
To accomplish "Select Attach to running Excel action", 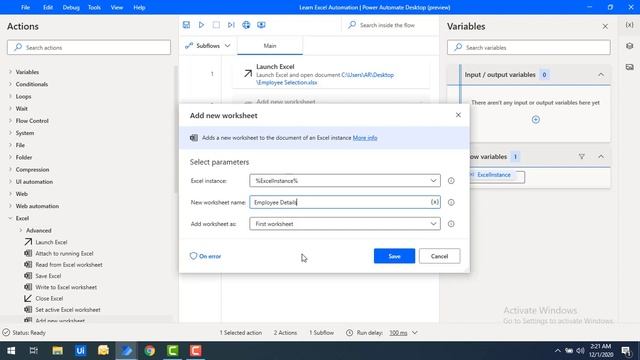I will [64, 253].
